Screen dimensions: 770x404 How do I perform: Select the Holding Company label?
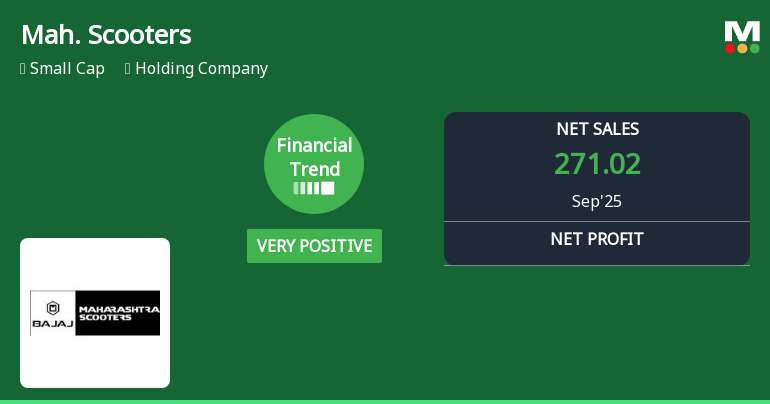point(201,69)
